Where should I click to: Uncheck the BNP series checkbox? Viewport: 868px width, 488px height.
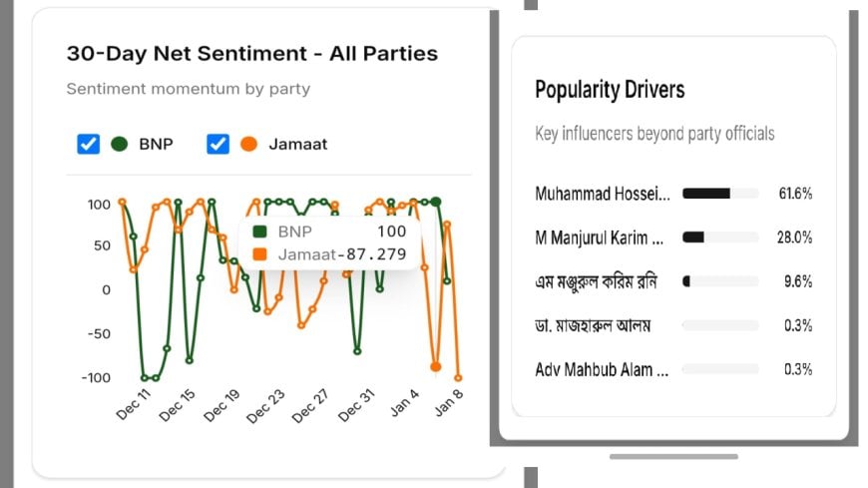[88, 144]
